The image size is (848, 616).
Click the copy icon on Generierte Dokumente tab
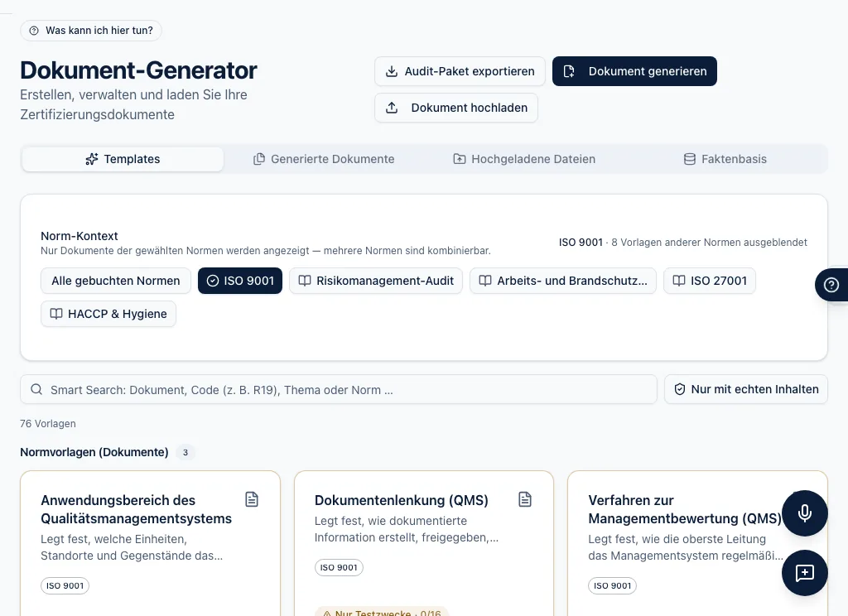click(x=259, y=159)
